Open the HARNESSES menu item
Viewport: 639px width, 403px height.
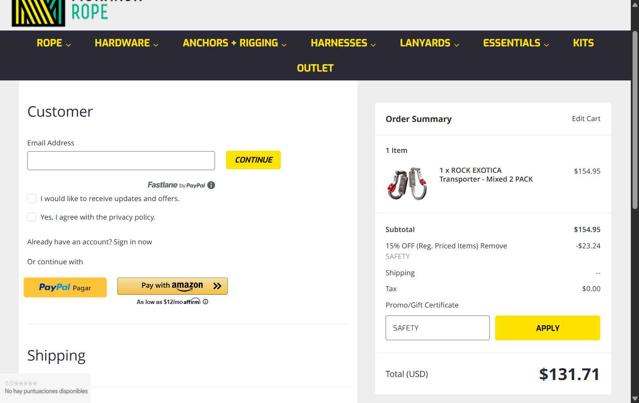(x=339, y=43)
